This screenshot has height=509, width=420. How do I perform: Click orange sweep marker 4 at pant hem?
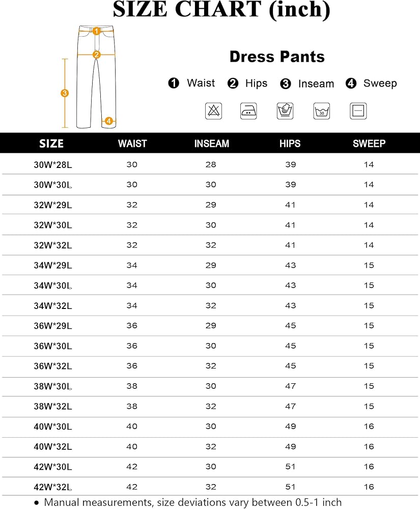click(109, 121)
